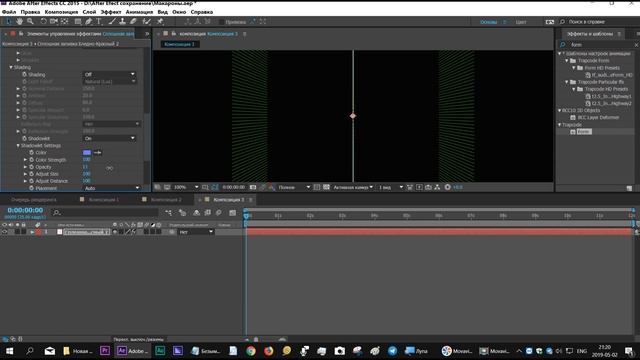Screen dimensions: 640x360
Task: Toggle the Adjust Distance stopwatch
Action: [x=31, y=181]
